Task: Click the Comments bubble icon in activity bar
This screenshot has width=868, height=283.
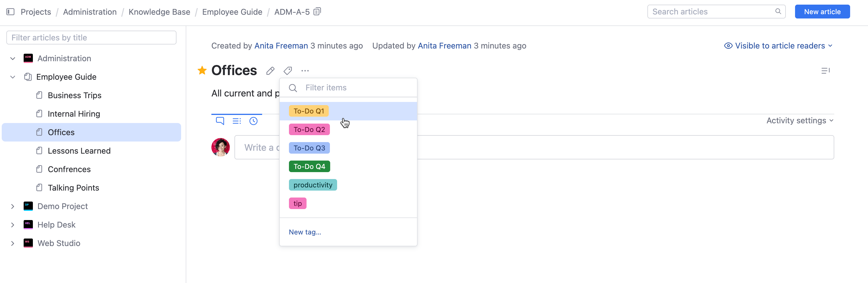Action: 220,121
